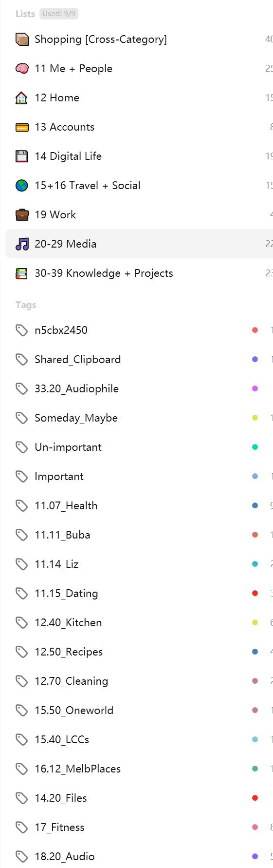Select the 16.12_MelbPlaces tag

(x=139, y=769)
